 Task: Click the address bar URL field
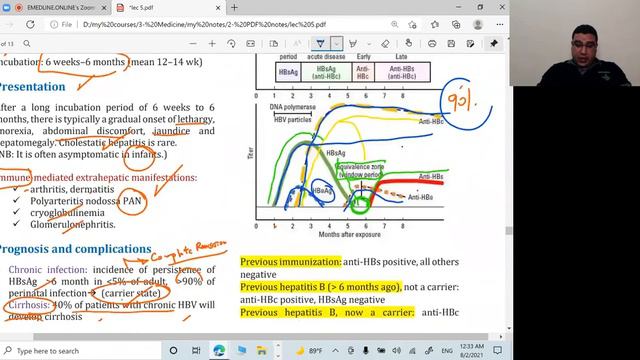(204, 24)
